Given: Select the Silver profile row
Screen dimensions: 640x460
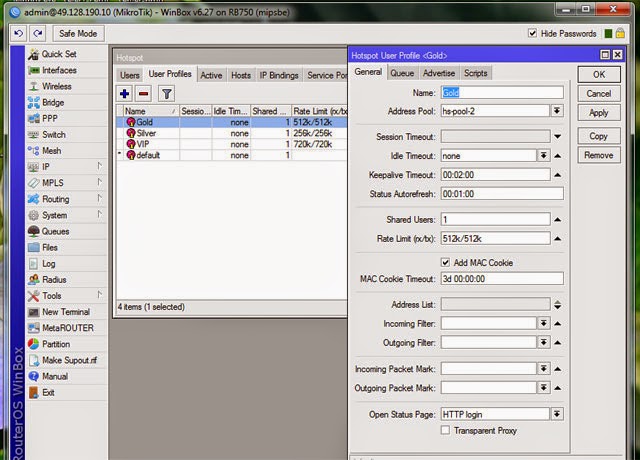Looking at the screenshot, I should click(x=232, y=133).
